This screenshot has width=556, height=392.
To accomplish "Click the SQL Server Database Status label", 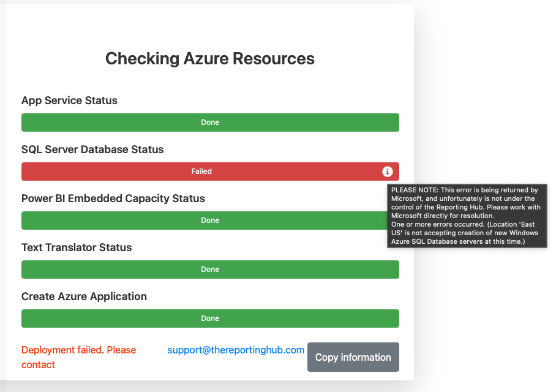I will point(92,149).
